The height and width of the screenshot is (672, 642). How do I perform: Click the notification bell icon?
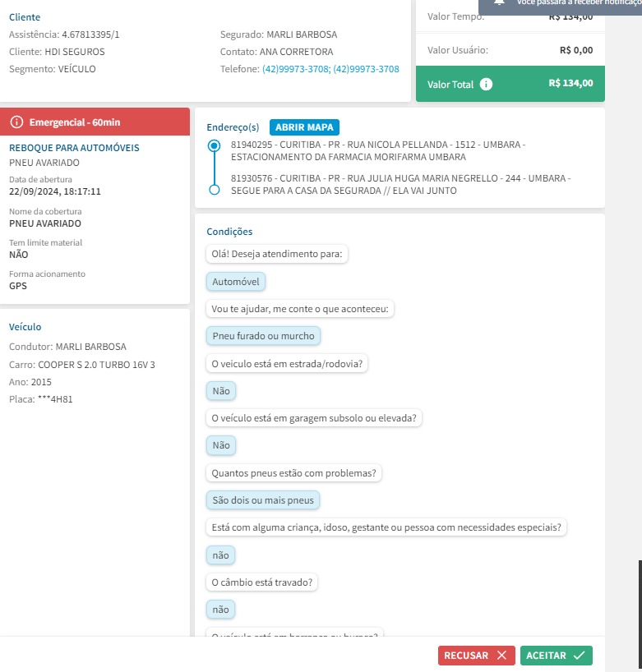498,2
